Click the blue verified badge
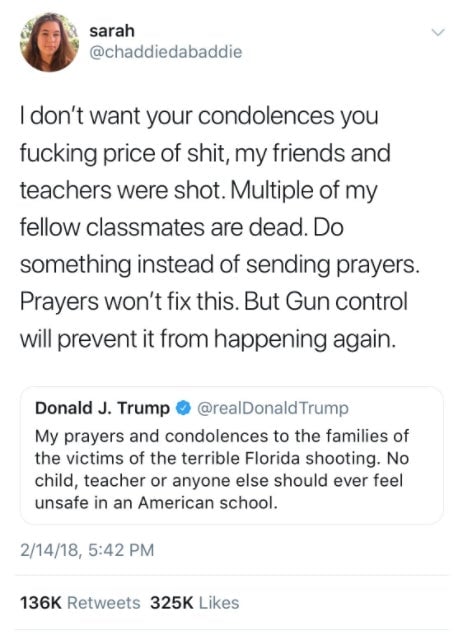 pos(183,408)
